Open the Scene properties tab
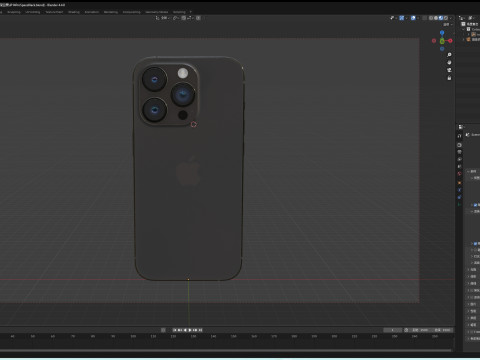Image resolution: width=480 pixels, height=360 pixels. pyautogui.click(x=459, y=166)
